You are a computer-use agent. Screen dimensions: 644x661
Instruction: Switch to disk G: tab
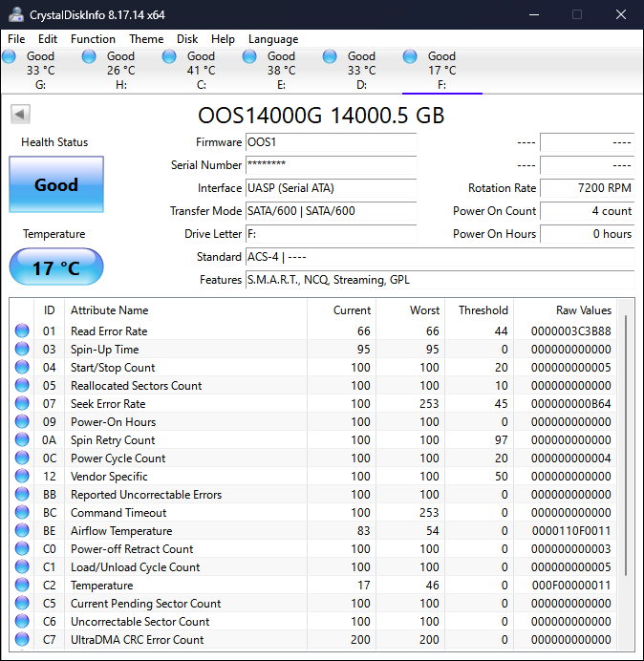40,70
